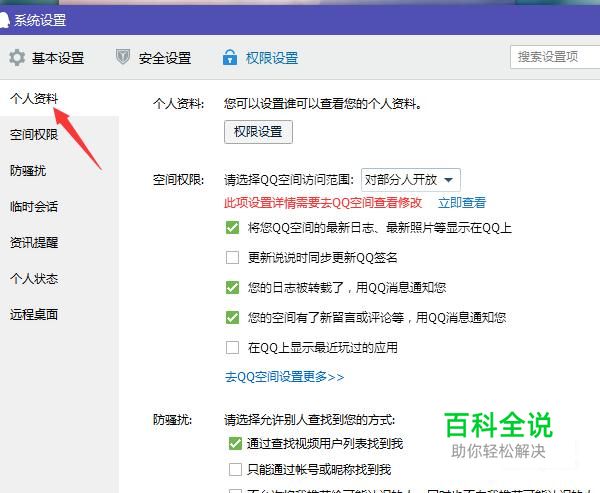Enable 更新说说时同步更新QQ签名 checkbox
600x493 pixels.
click(232, 257)
